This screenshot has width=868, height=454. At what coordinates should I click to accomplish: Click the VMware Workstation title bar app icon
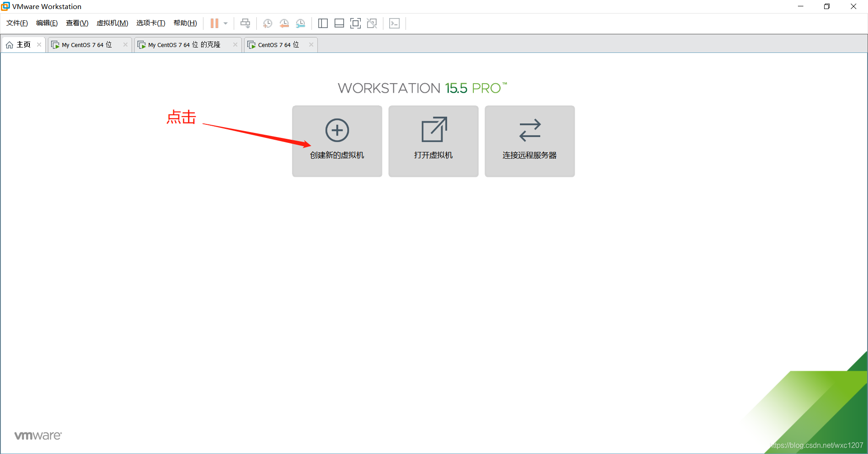click(x=5, y=6)
